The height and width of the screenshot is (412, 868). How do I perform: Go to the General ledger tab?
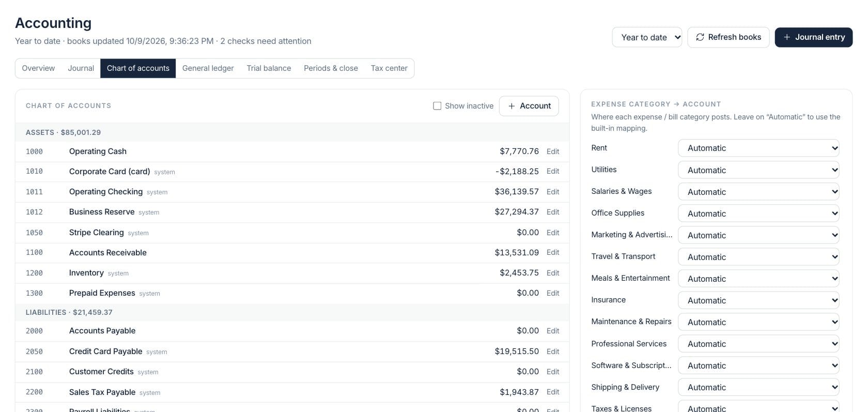coord(208,68)
